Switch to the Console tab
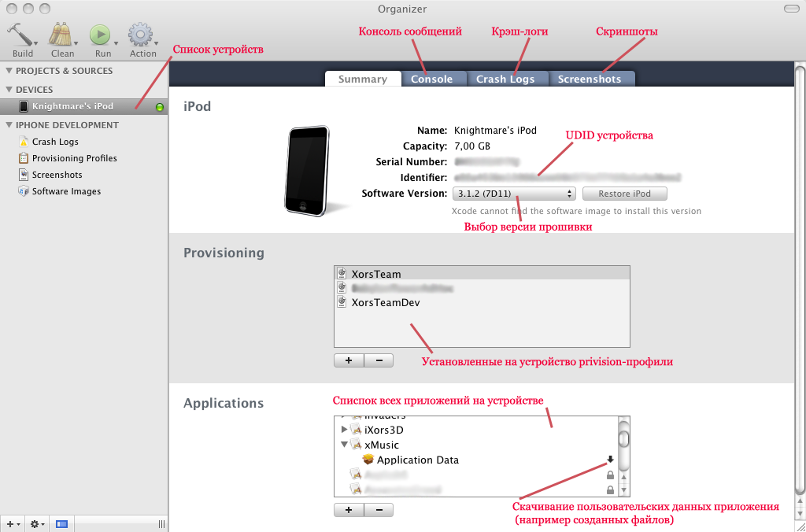Viewport: 806px width, 532px height. click(432, 79)
